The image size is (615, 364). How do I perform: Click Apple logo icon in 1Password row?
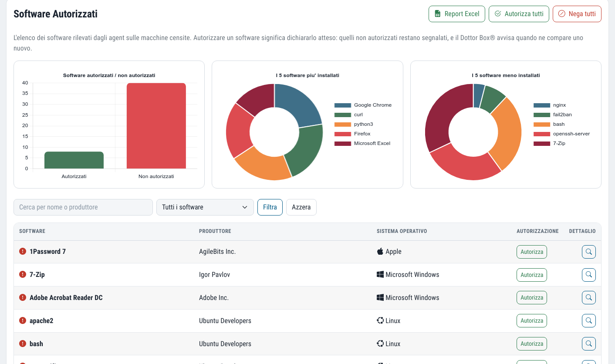pyautogui.click(x=380, y=252)
